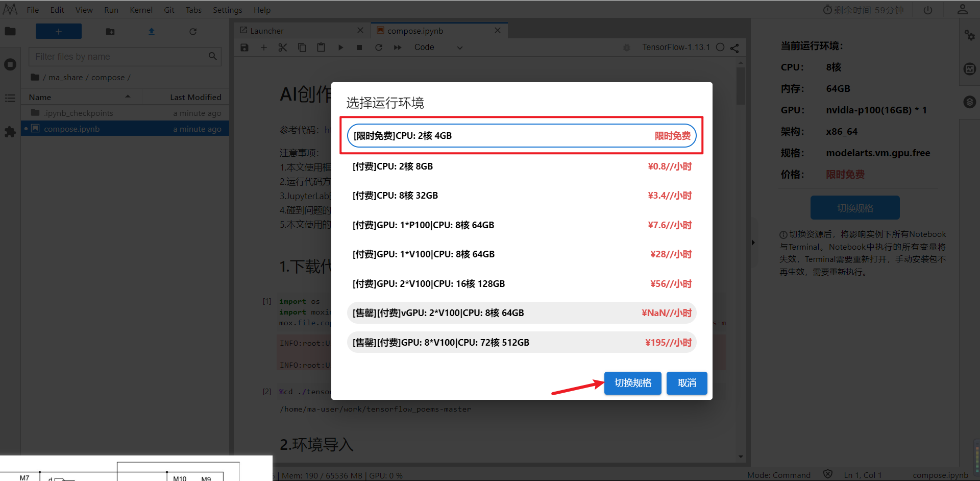Click the share notebook icon
This screenshot has height=481, width=980.
click(734, 48)
